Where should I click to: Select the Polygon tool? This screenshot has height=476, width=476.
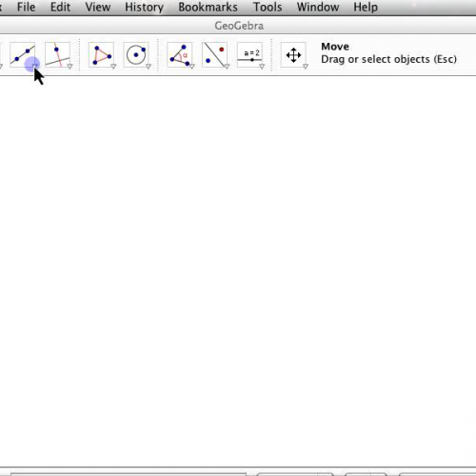(x=101, y=54)
